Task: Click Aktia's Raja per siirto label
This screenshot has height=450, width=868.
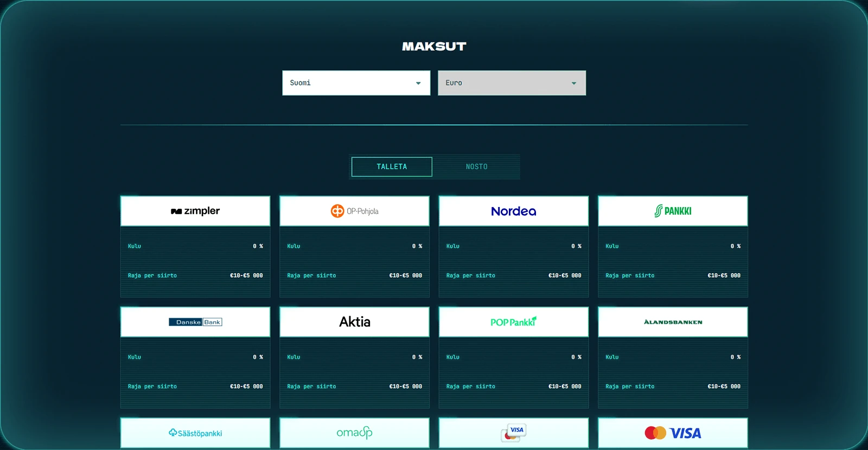Action: (x=311, y=387)
